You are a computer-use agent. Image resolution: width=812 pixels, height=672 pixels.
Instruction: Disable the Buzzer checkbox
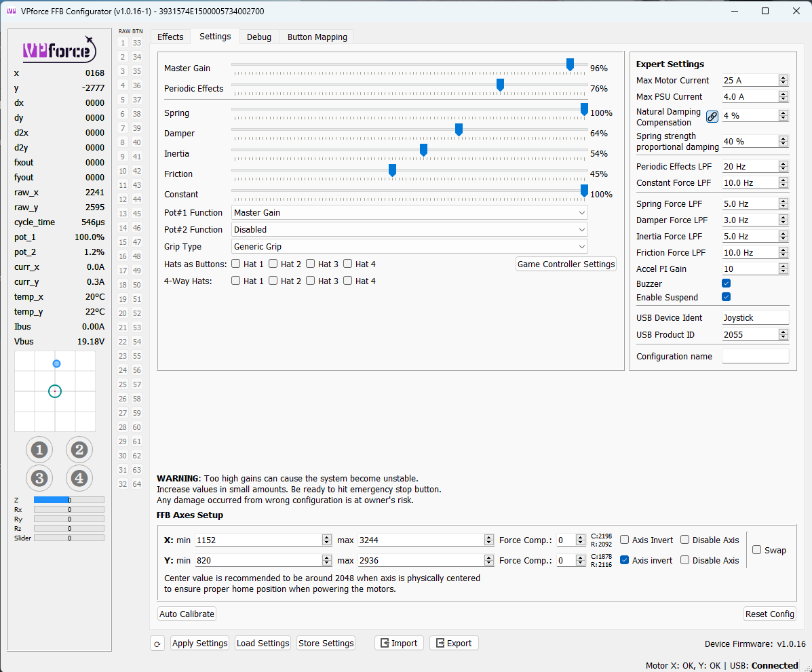727,283
